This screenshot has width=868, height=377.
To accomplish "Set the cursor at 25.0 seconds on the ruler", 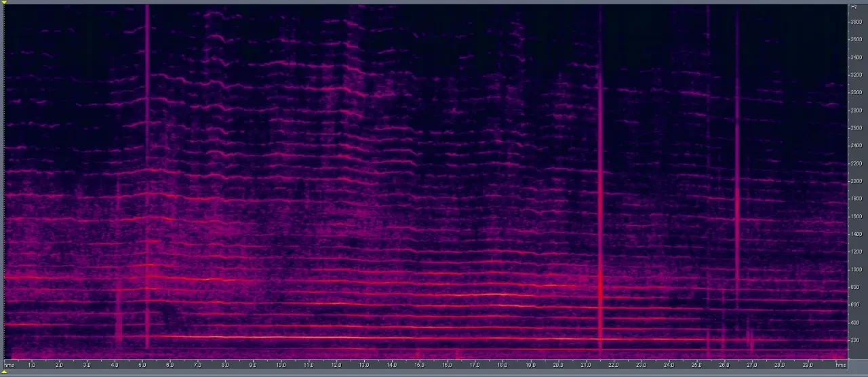I will pos(696,365).
